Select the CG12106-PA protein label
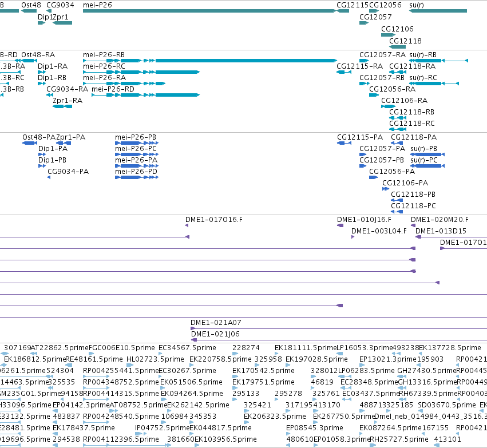Viewport: 487px width, 448px height. pyautogui.click(x=405, y=183)
